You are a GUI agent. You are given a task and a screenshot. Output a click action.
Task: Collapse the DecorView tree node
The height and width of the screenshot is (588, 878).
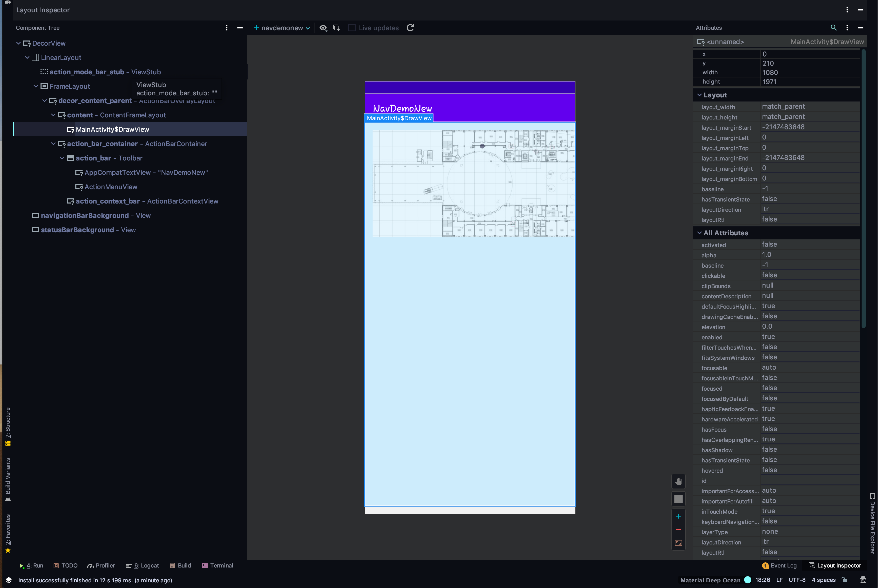coord(18,43)
